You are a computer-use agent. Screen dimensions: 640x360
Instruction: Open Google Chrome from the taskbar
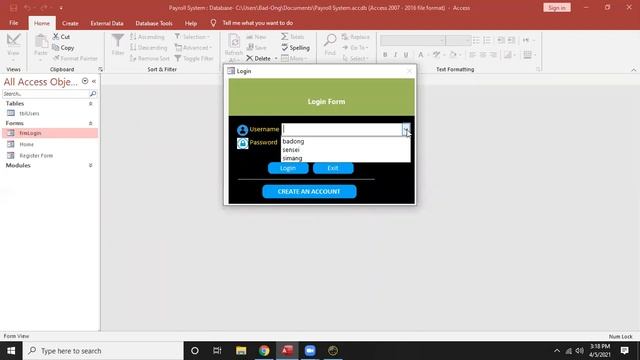click(x=264, y=351)
